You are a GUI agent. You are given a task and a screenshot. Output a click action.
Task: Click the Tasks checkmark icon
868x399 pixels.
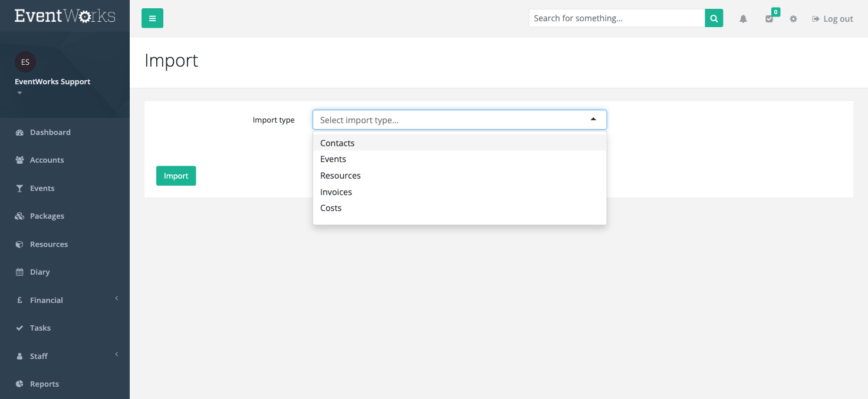19,328
